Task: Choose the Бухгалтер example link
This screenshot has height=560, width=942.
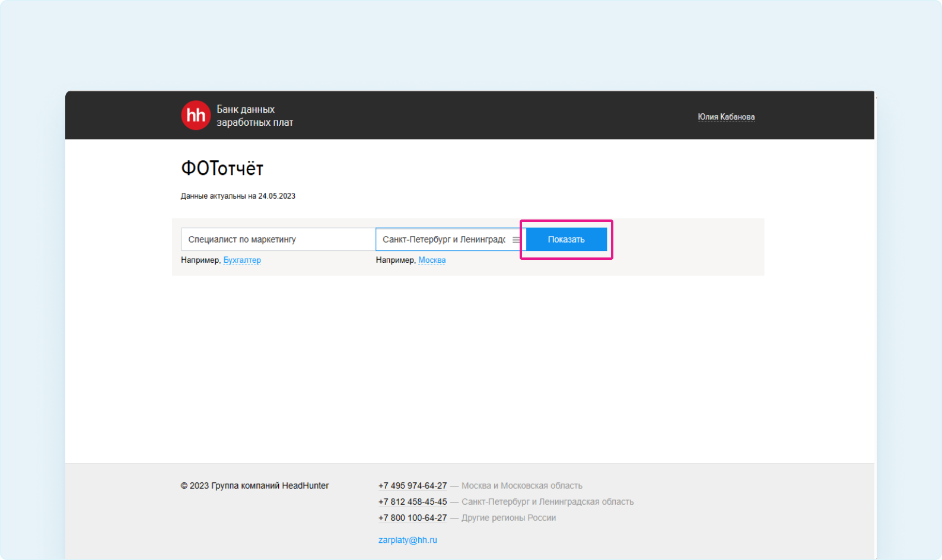Action: (x=242, y=260)
